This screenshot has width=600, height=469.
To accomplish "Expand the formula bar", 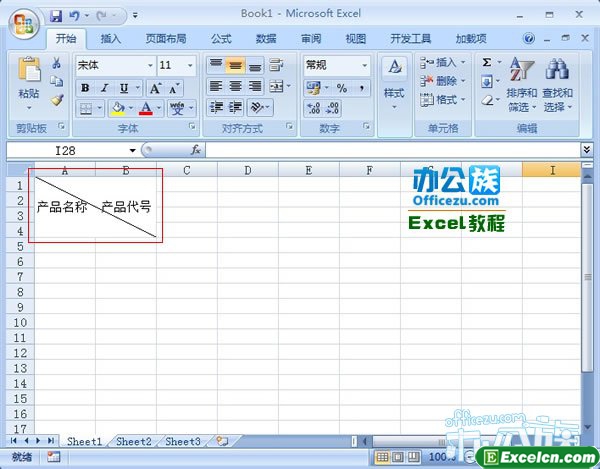I will tap(587, 150).
